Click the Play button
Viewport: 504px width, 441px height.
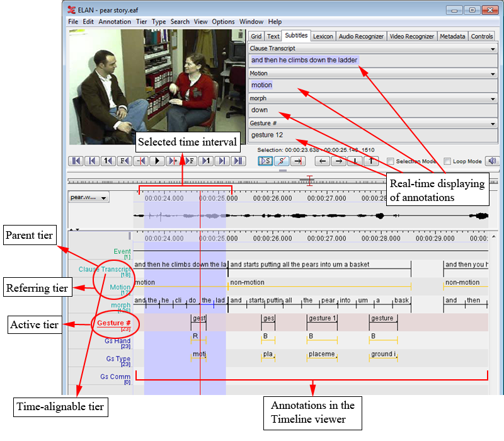point(157,161)
